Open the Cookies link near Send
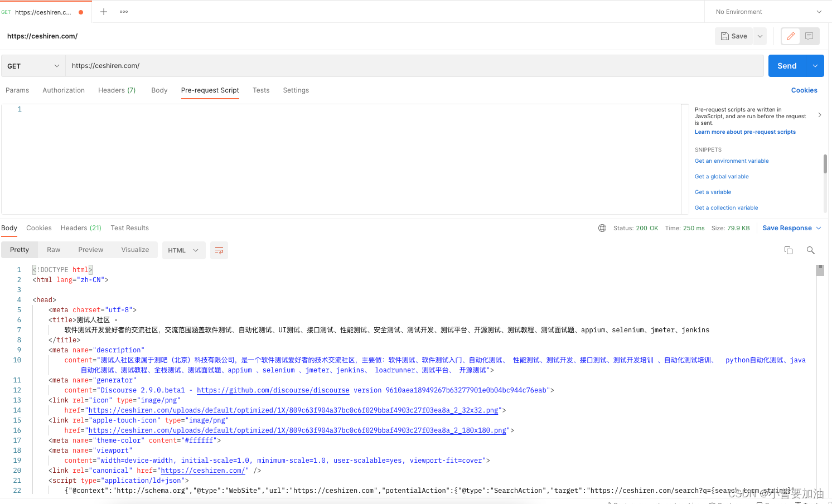The height and width of the screenshot is (504, 832). point(804,90)
